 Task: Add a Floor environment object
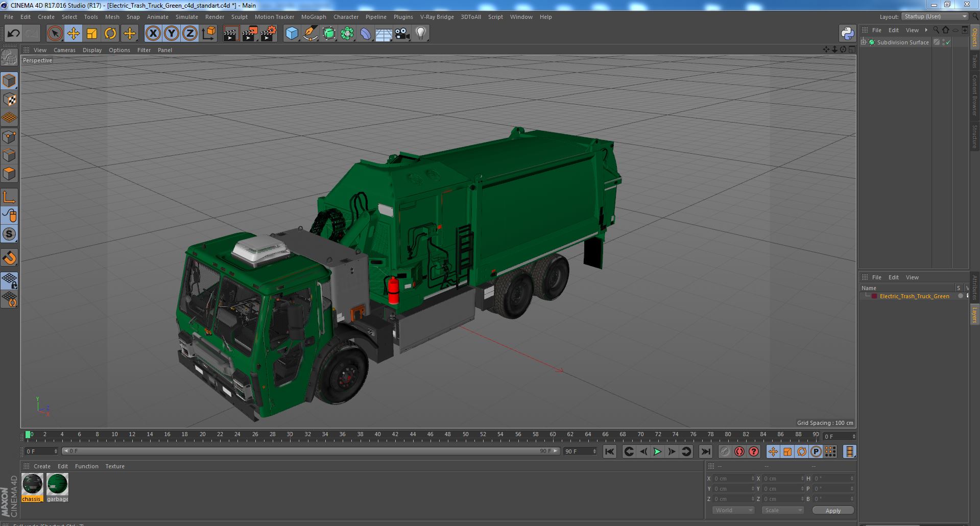pyautogui.click(x=384, y=34)
